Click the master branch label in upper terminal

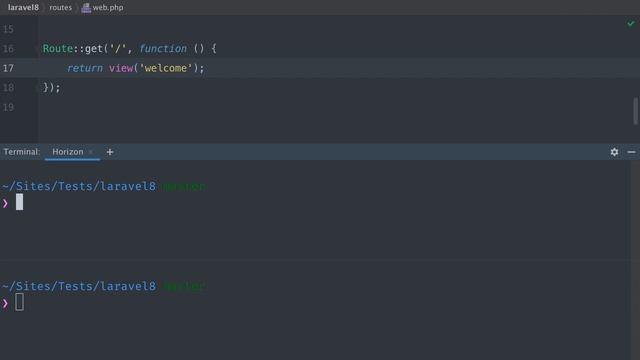(184, 187)
